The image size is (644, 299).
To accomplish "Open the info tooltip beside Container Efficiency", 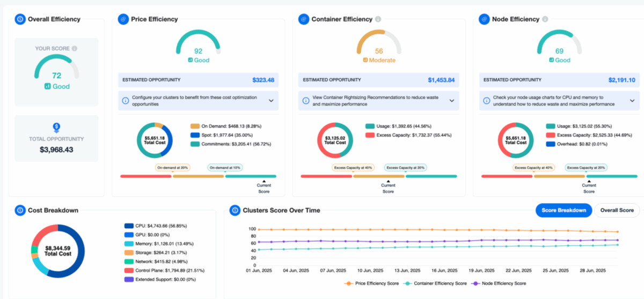I will click(x=378, y=19).
